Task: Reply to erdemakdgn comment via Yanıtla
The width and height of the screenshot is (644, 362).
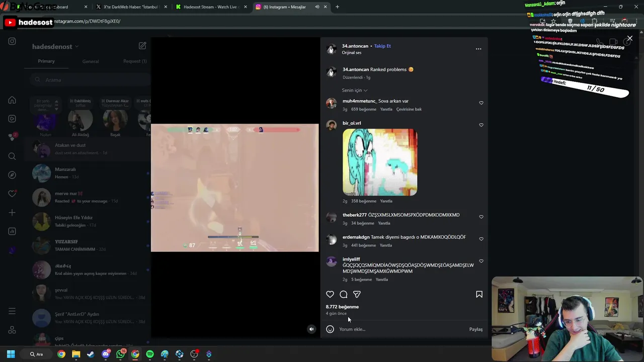Action: [x=386, y=245]
